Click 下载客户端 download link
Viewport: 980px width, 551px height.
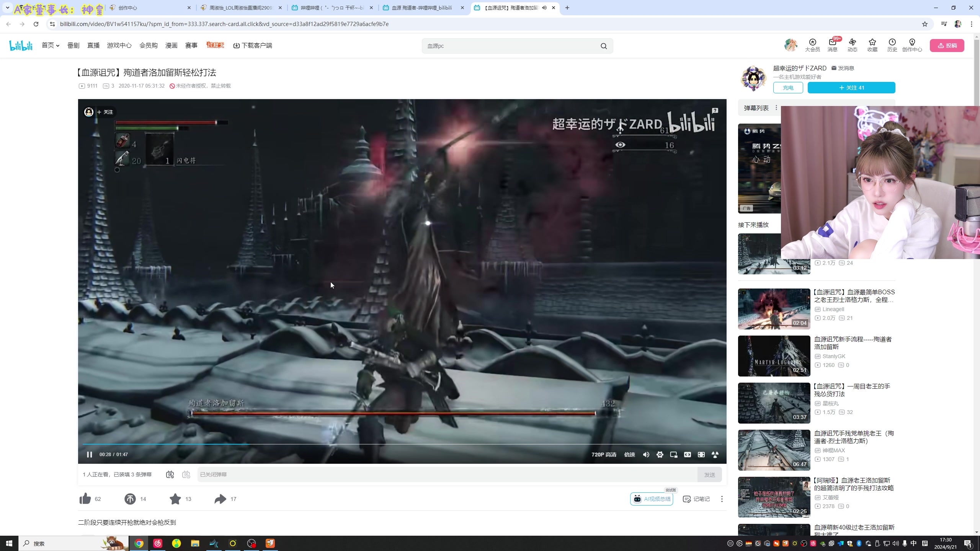(253, 45)
